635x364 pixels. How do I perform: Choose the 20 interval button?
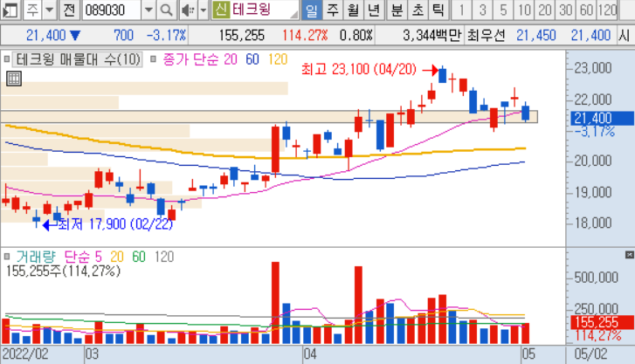[545, 10]
